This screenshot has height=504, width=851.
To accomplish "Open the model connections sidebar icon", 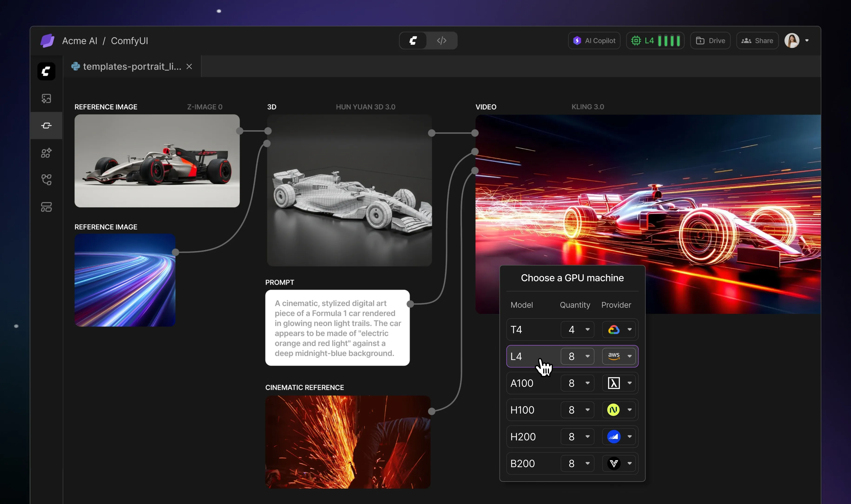I will (46, 180).
